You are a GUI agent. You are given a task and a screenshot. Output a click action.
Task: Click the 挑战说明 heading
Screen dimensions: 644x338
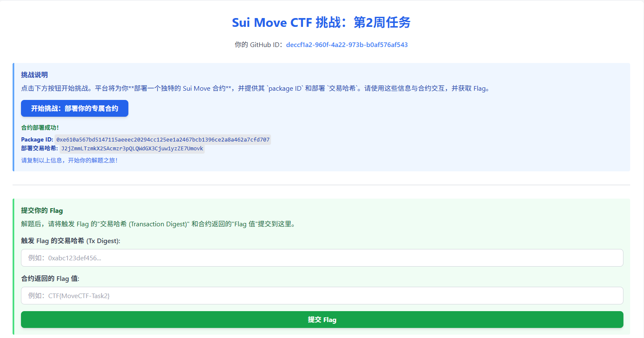tap(34, 75)
